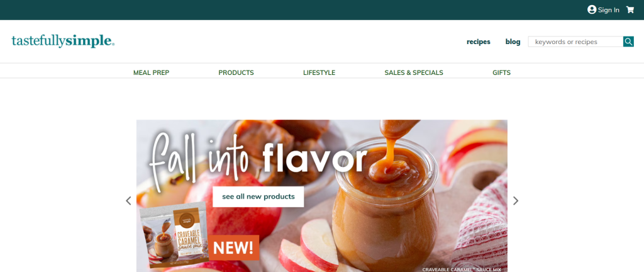
Task: Click the Sign In link
Action: [608, 10]
